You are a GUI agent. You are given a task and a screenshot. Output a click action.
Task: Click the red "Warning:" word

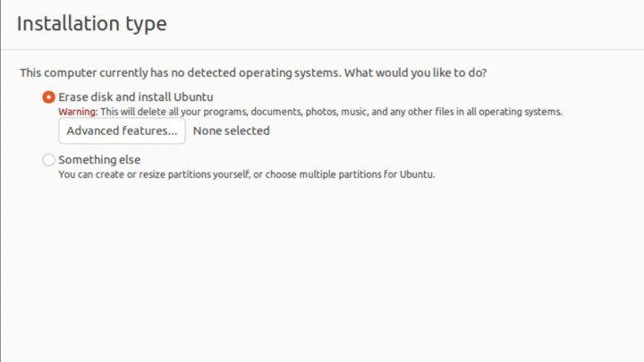[78, 112]
